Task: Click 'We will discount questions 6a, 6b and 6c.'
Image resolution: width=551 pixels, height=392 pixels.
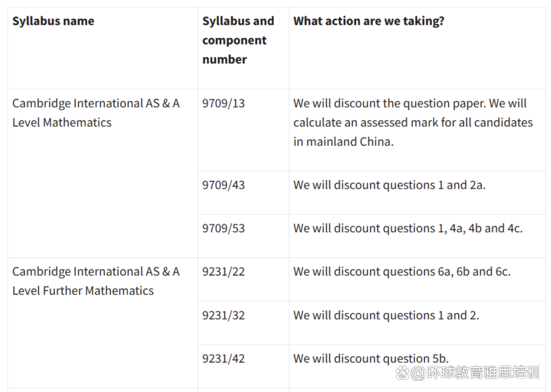Action: pyautogui.click(x=402, y=272)
